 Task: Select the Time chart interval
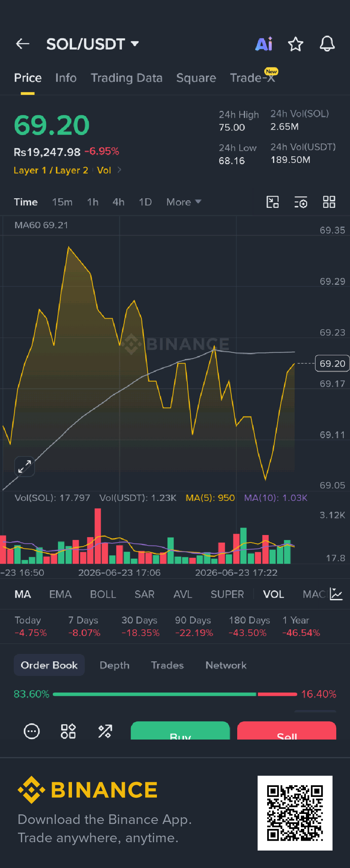click(26, 202)
